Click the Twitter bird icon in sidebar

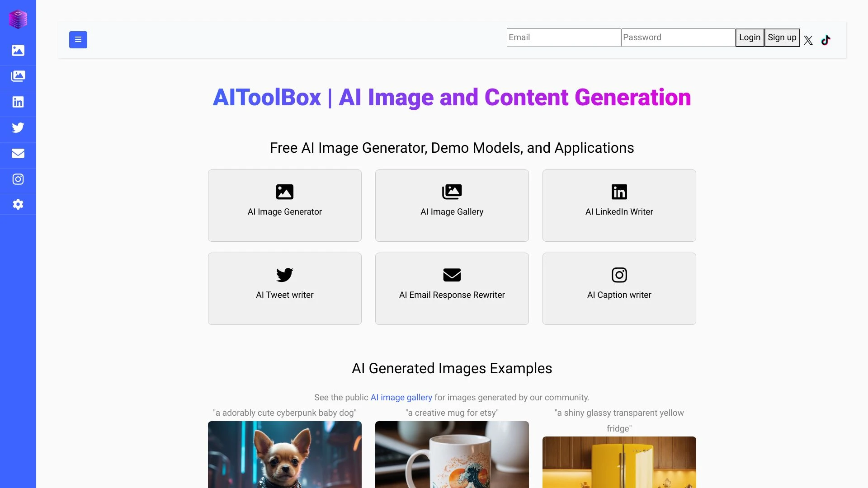click(18, 127)
